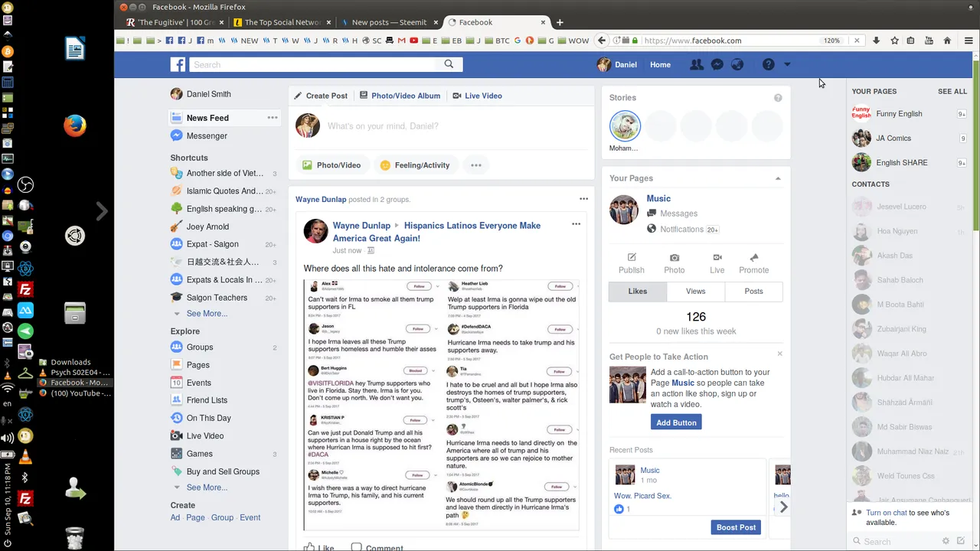Select the Create Post tab
This screenshot has width=980, height=551.
coord(321,96)
